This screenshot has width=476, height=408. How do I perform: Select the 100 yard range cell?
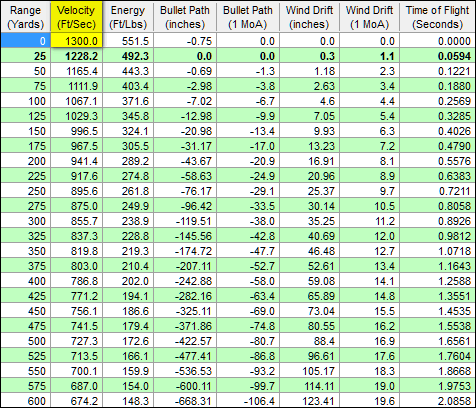click(x=25, y=101)
